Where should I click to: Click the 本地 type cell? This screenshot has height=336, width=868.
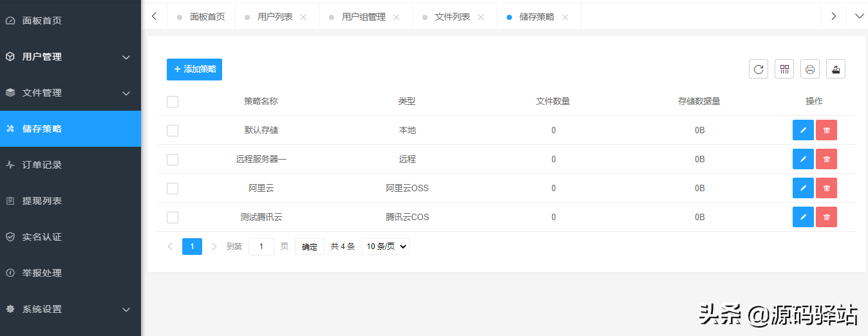pyautogui.click(x=407, y=130)
